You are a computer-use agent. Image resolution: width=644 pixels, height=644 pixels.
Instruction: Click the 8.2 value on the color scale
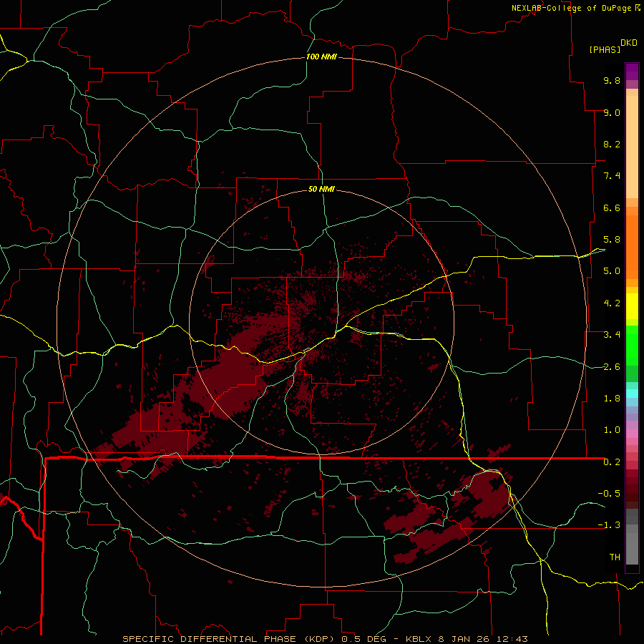(x=612, y=144)
